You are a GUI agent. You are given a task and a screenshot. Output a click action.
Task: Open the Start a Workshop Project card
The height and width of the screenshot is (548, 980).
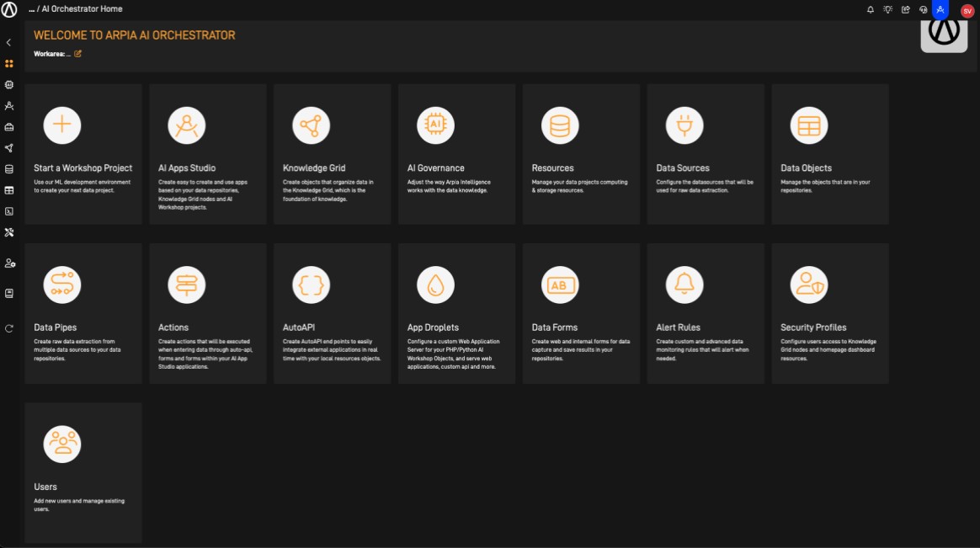(83, 153)
